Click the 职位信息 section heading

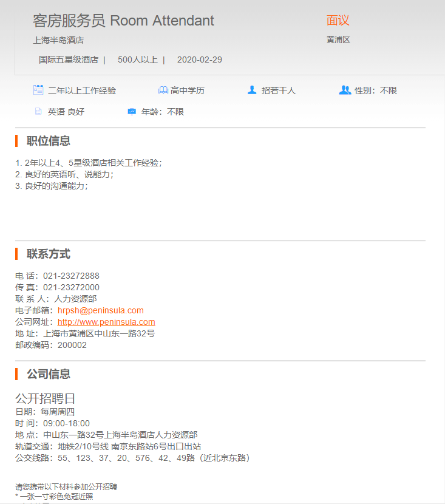pos(49,141)
